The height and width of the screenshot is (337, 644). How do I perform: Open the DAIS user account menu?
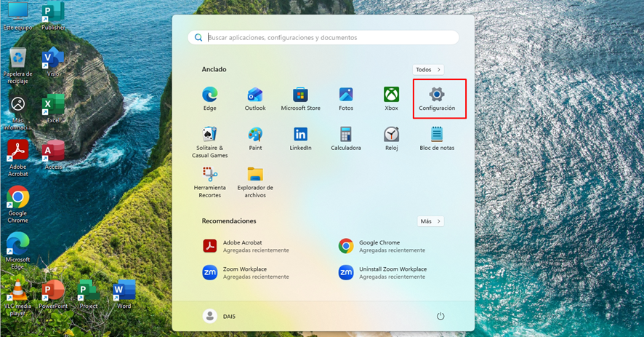220,316
